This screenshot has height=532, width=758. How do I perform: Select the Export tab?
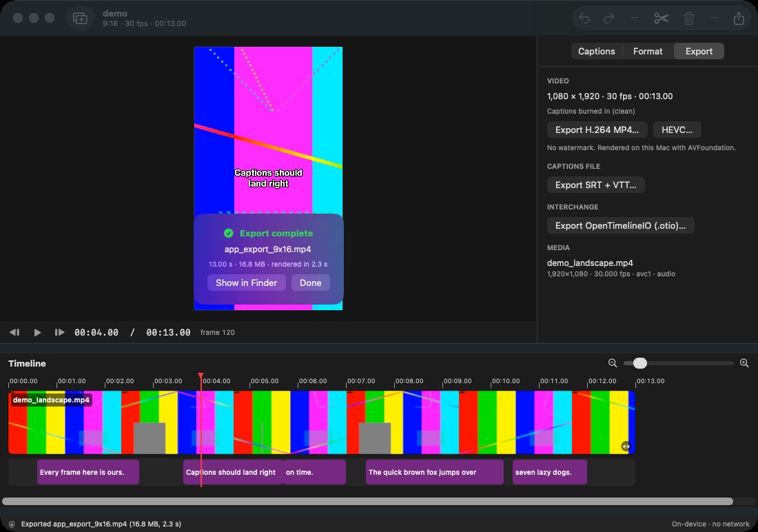click(x=699, y=51)
